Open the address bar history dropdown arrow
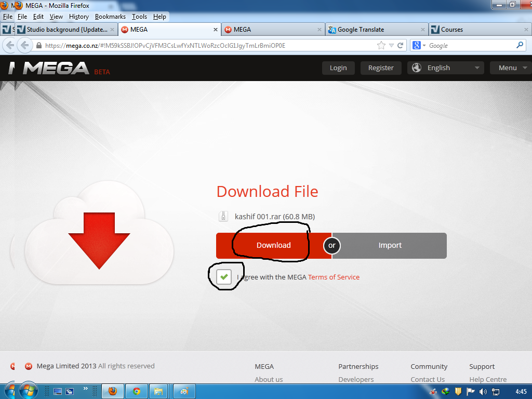Screen dimensions: 532x399 point(391,46)
